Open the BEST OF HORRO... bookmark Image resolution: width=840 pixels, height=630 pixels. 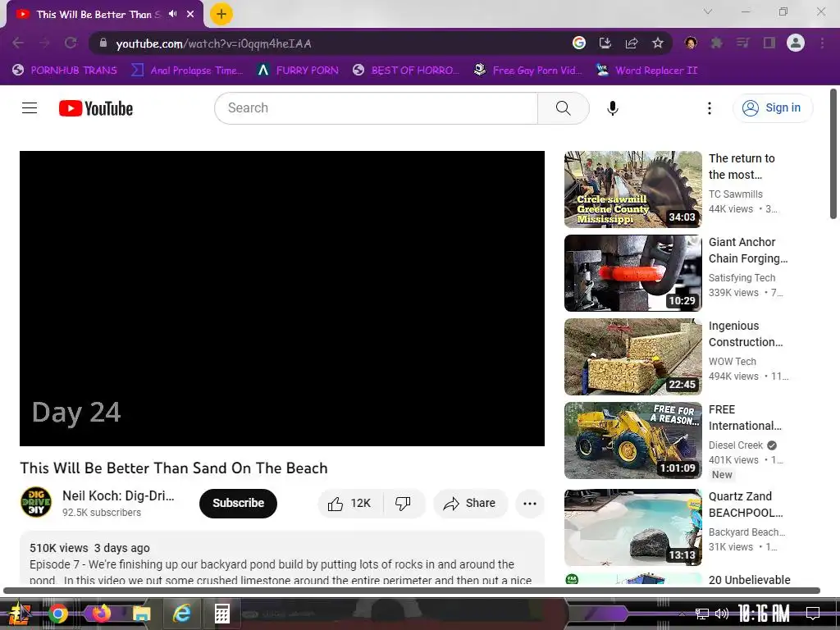point(406,71)
